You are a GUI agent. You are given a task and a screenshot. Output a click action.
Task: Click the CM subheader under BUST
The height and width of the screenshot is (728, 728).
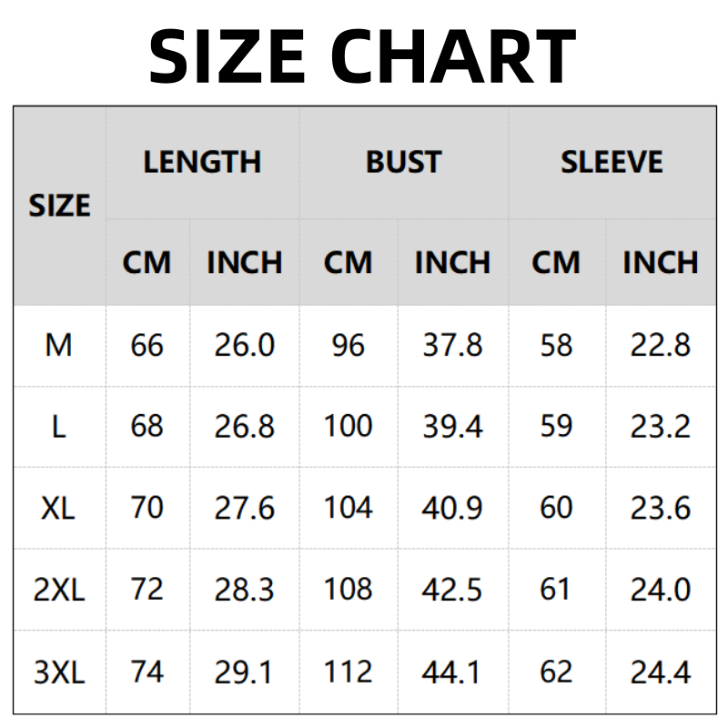point(348,263)
